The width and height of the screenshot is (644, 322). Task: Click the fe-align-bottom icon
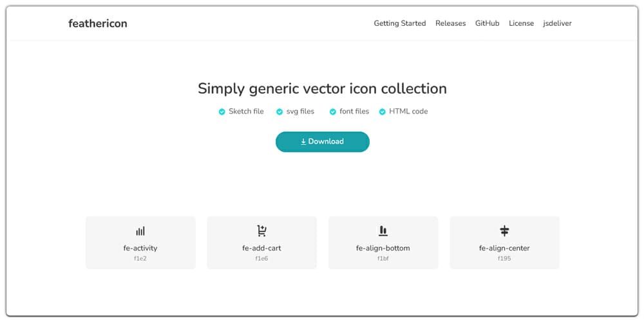383,231
